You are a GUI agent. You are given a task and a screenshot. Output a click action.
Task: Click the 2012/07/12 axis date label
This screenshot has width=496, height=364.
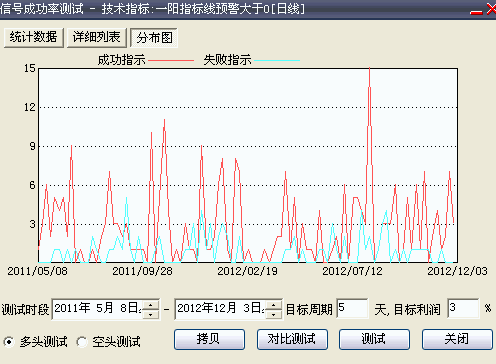(352, 271)
